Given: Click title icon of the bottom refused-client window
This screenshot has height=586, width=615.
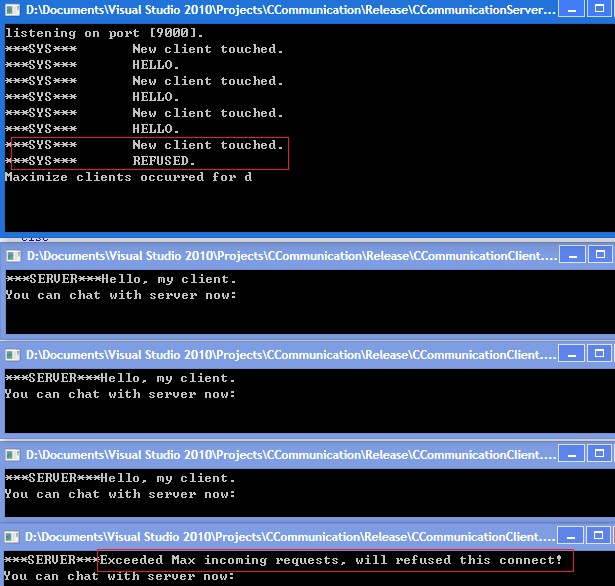Looking at the screenshot, I should click(x=12, y=537).
